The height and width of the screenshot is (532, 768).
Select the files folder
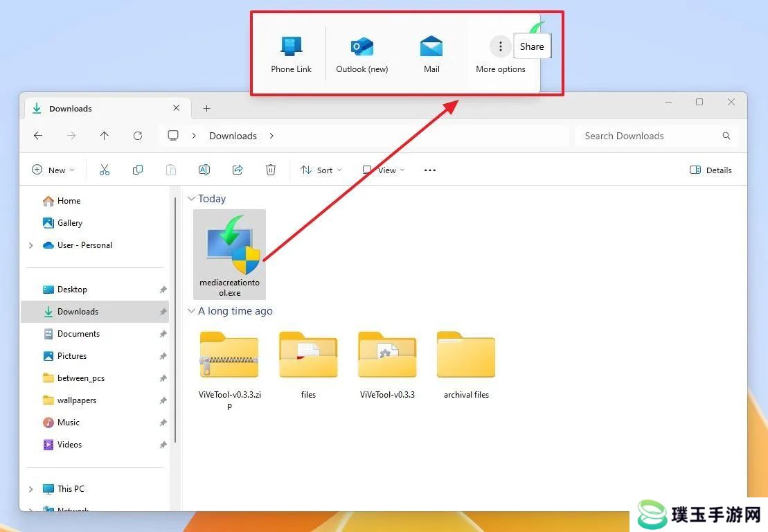pos(309,366)
